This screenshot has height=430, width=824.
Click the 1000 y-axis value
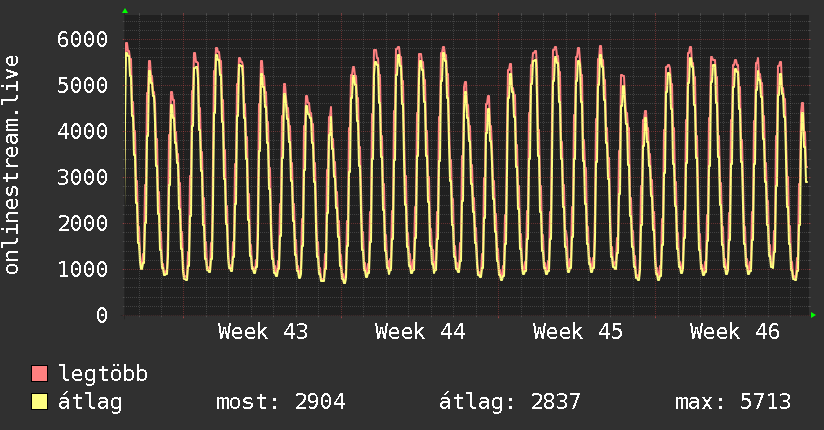click(83, 269)
